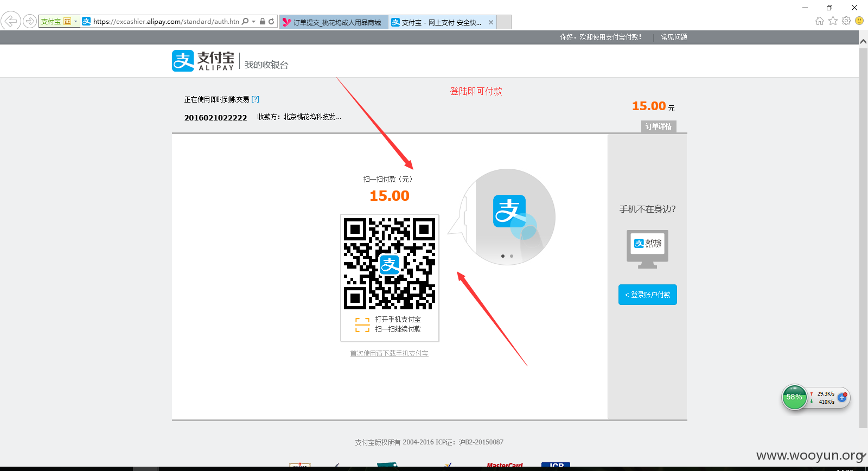Image resolution: width=868 pixels, height=471 pixels.
Task: Select the first carousel dot
Action: click(x=503, y=256)
